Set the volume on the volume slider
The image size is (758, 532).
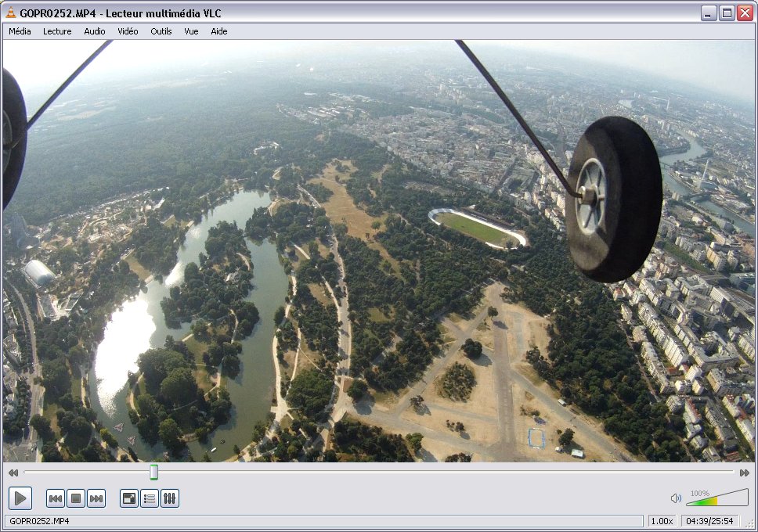coord(717,498)
